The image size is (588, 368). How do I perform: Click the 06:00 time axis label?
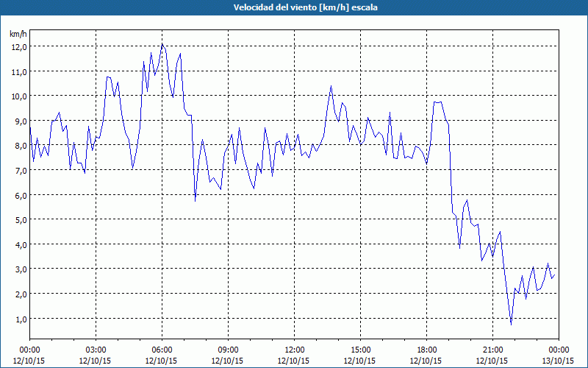[x=162, y=350]
